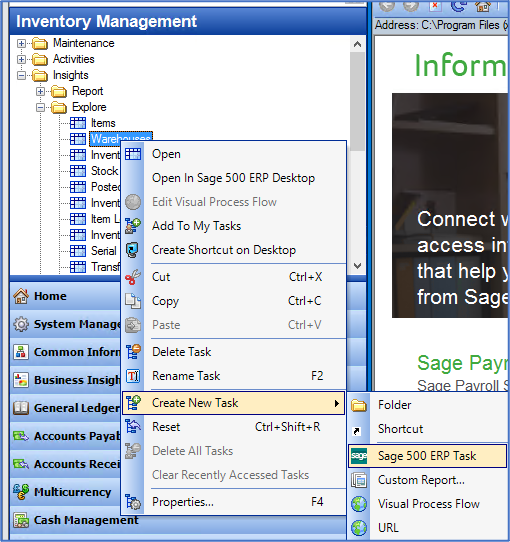Screen dimensions: 510x542
Task: Choose Visual Process Flow in submenu
Action: pos(427,504)
